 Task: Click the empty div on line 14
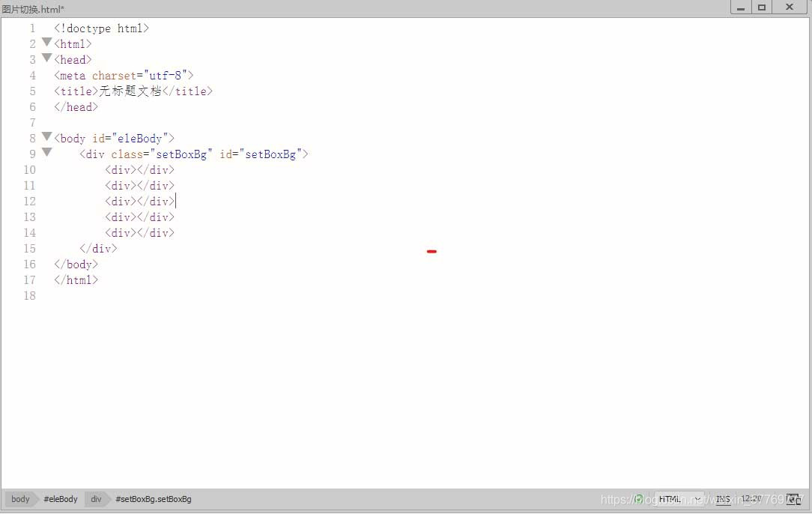pos(140,232)
